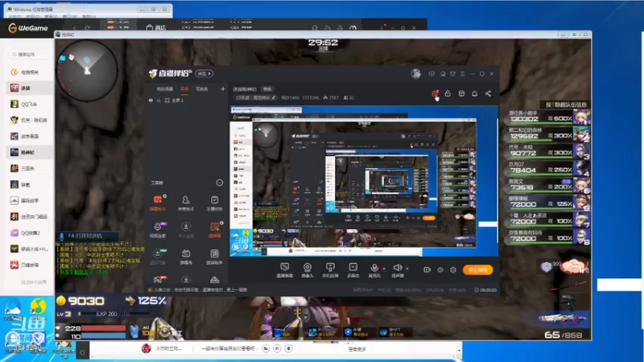Mute the speaker (扬声器)

click(397, 270)
